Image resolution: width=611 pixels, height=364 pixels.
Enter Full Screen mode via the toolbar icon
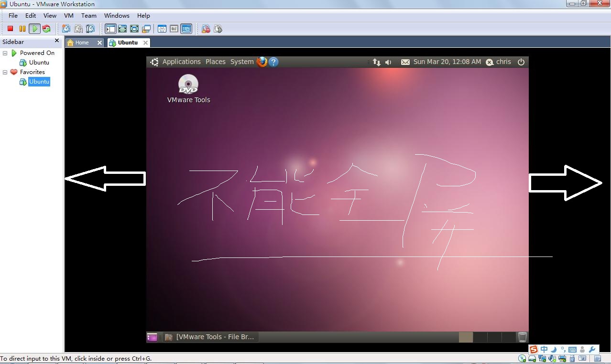click(x=134, y=29)
